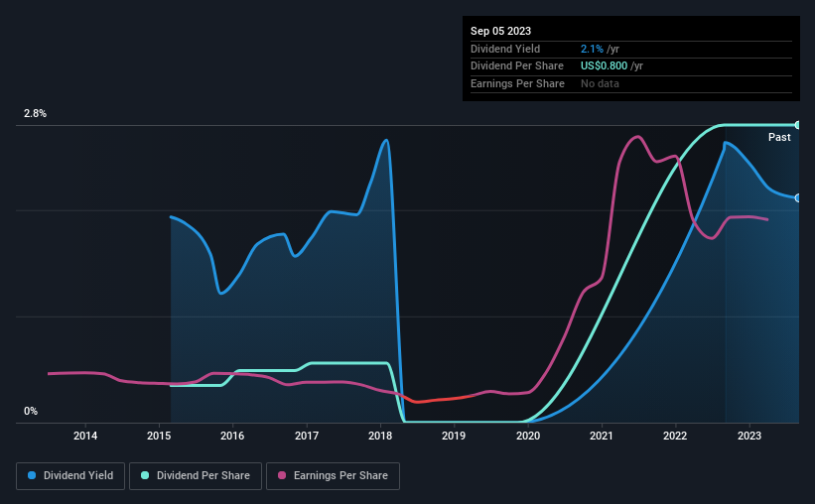Screen dimensions: 815x504
Task: Click the Earnings Per Share row label in the tooltip
Action: [x=518, y=83]
